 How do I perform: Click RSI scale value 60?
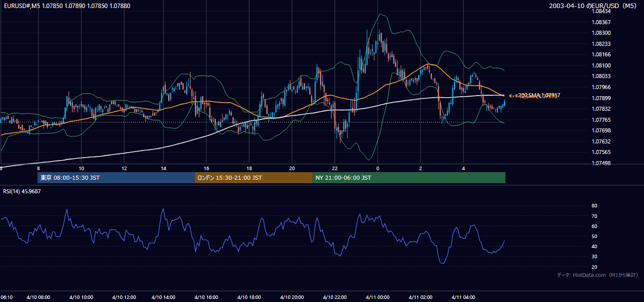point(594,226)
